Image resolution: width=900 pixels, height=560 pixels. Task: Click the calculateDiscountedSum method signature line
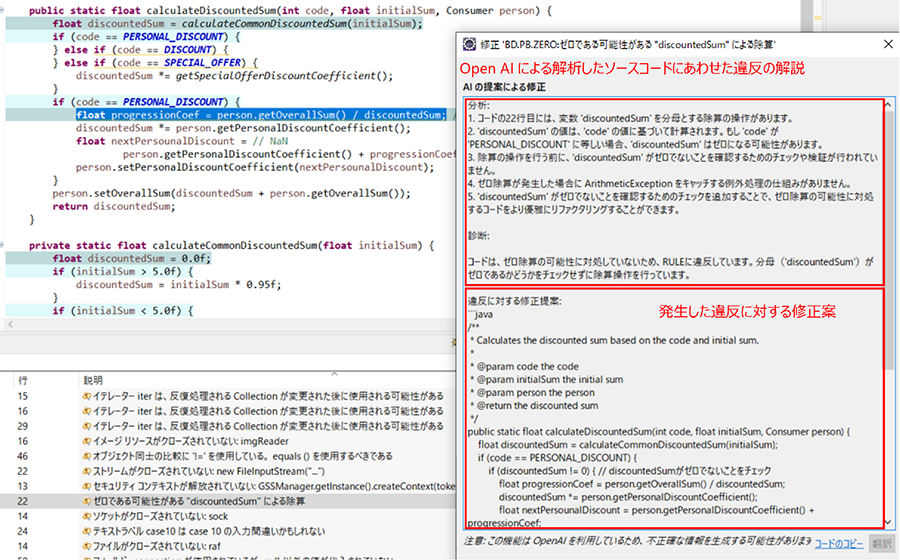[x=290, y=10]
